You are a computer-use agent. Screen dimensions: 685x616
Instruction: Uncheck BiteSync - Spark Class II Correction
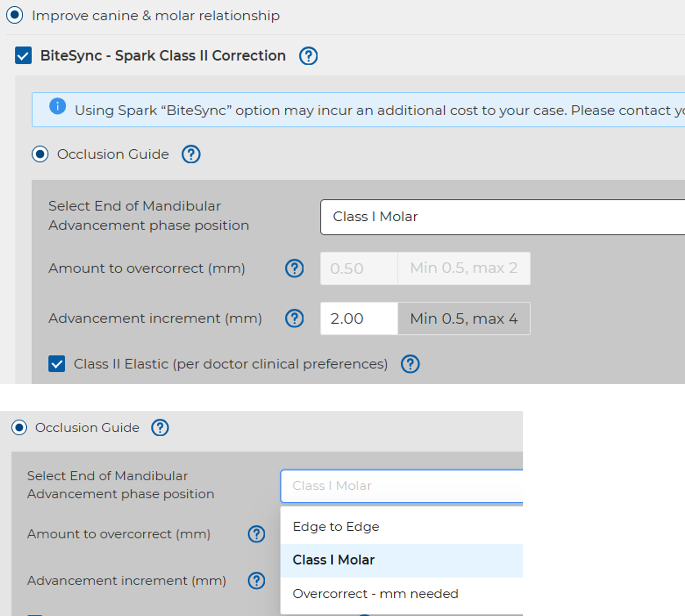(x=23, y=55)
